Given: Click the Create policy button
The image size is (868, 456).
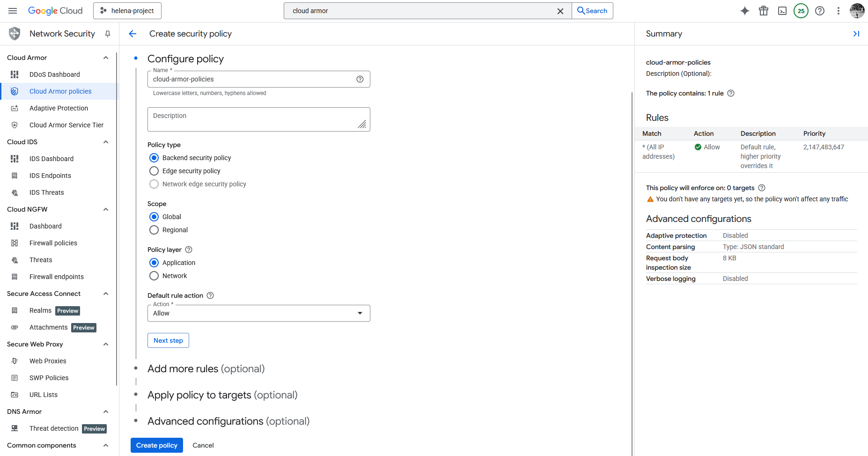Looking at the screenshot, I should (x=156, y=445).
